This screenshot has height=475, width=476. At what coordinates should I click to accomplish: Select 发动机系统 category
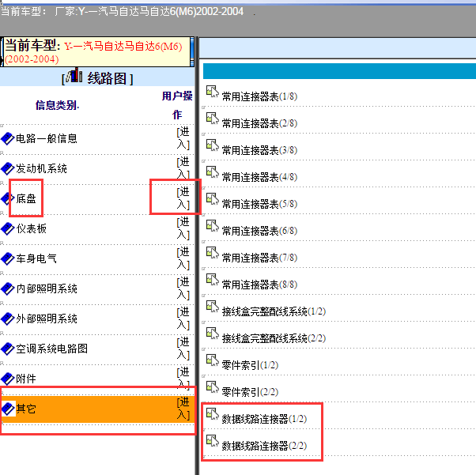(x=41, y=169)
